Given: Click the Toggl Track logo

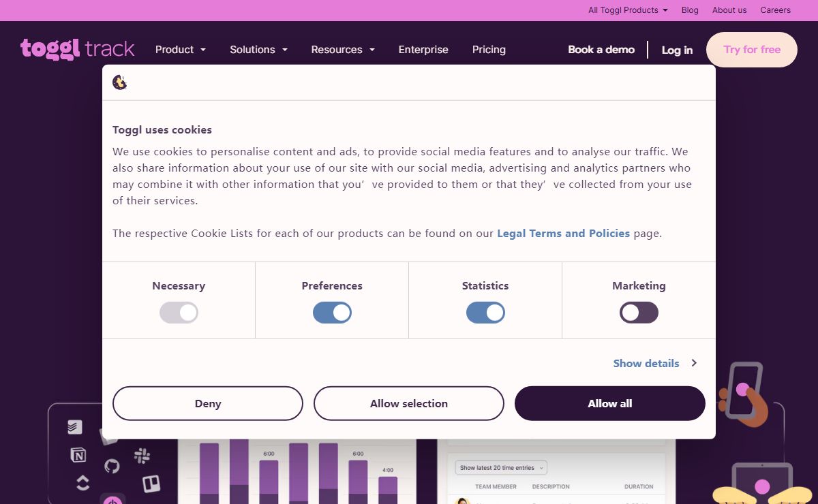Looking at the screenshot, I should [77, 49].
